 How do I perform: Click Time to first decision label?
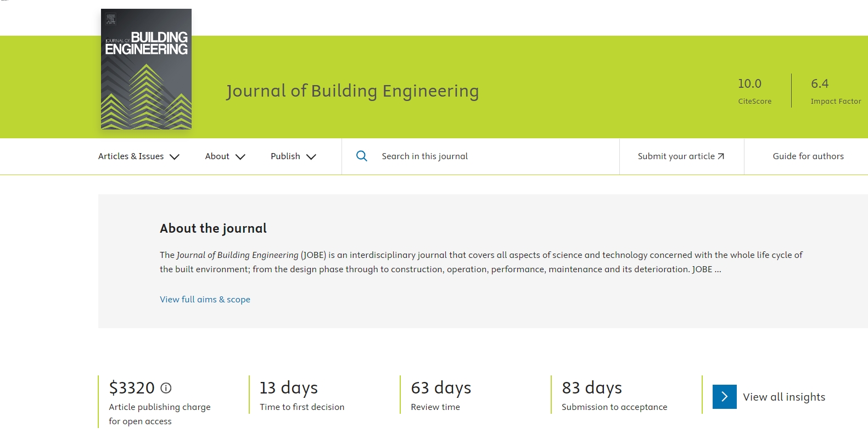pyautogui.click(x=302, y=407)
